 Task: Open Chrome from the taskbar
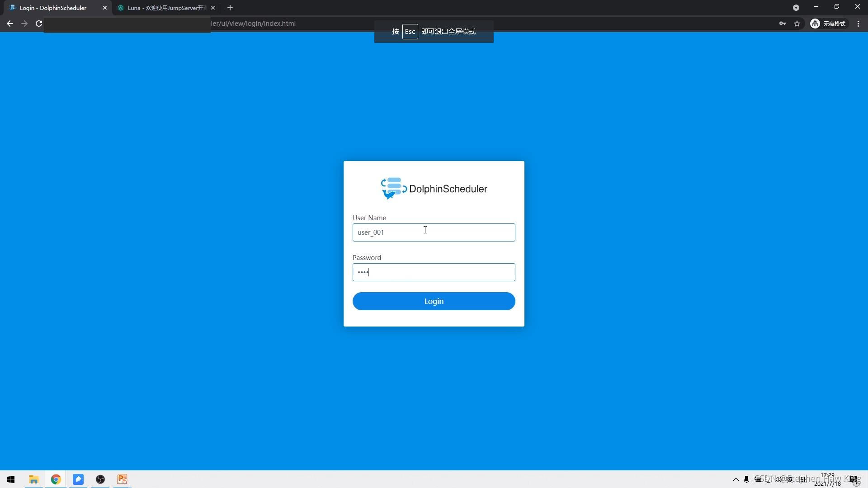tap(56, 479)
